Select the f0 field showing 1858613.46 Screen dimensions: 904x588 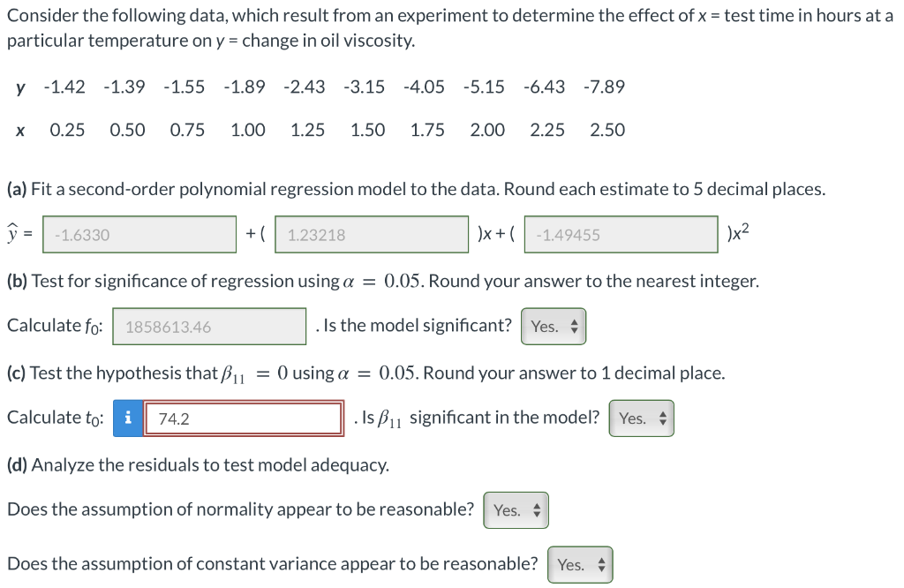click(208, 326)
